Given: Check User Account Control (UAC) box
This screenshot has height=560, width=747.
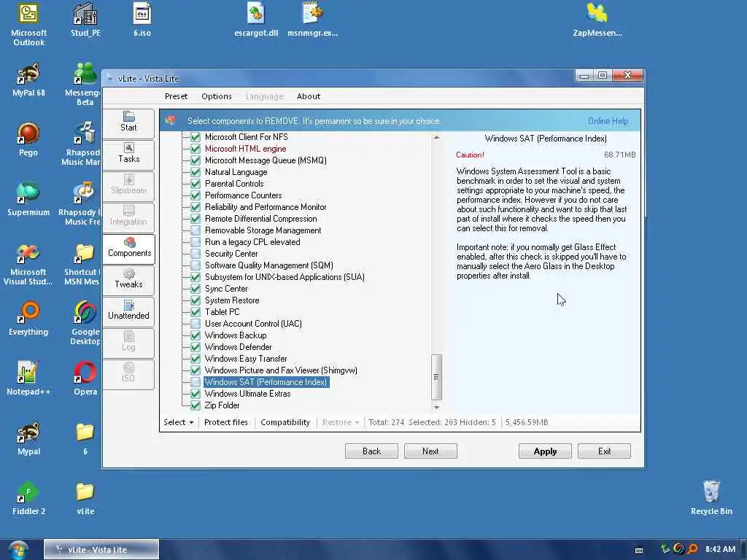Looking at the screenshot, I should [196, 324].
